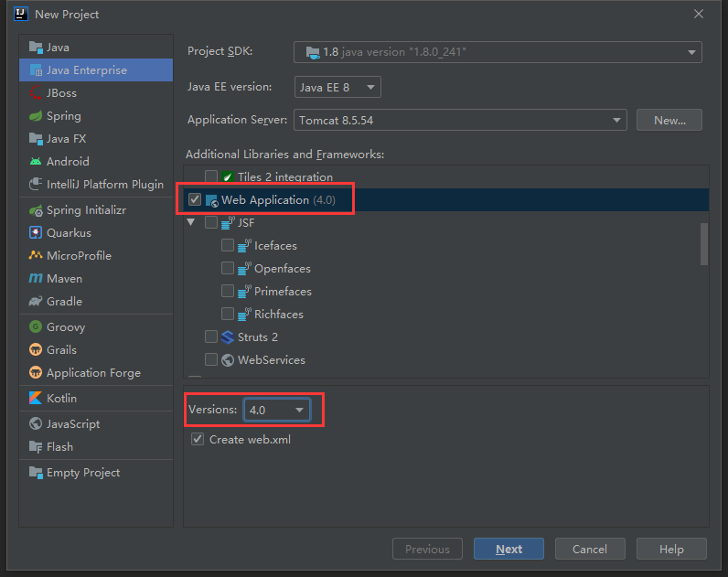Image resolution: width=728 pixels, height=577 pixels.
Task: Click the JSF framework icon
Action: click(228, 223)
